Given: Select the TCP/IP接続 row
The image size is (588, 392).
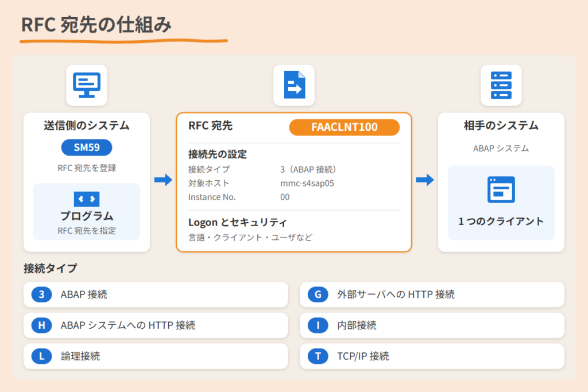Looking at the screenshot, I should tap(432, 356).
